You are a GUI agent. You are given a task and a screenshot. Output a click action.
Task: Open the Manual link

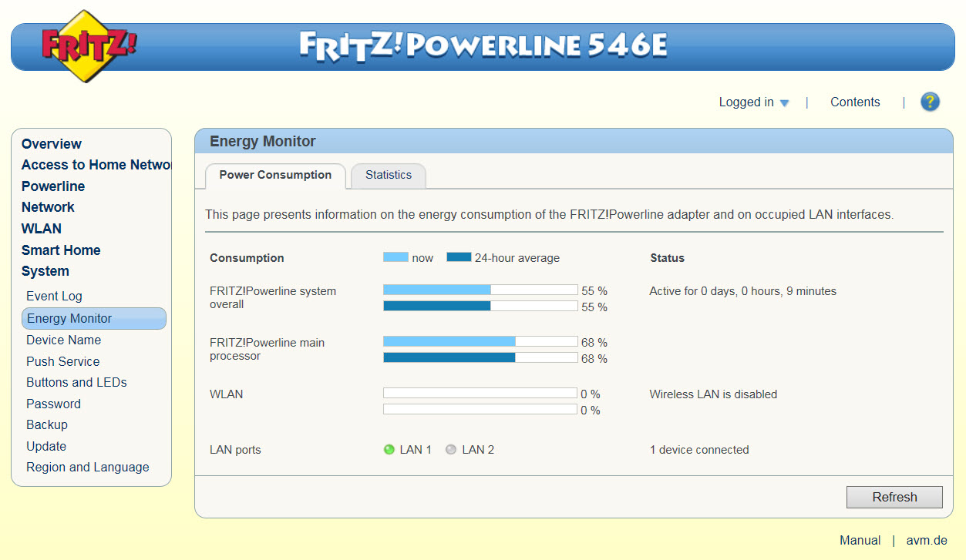pos(860,540)
